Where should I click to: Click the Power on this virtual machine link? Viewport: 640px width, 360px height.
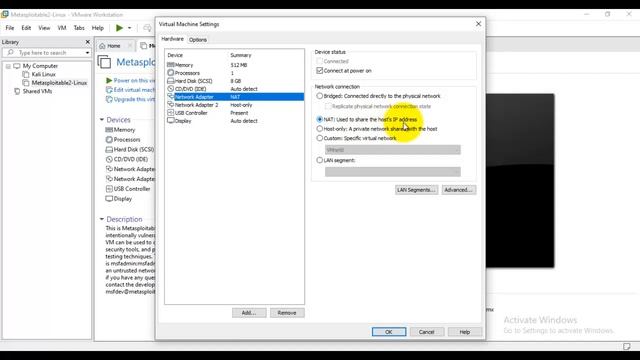134,80
